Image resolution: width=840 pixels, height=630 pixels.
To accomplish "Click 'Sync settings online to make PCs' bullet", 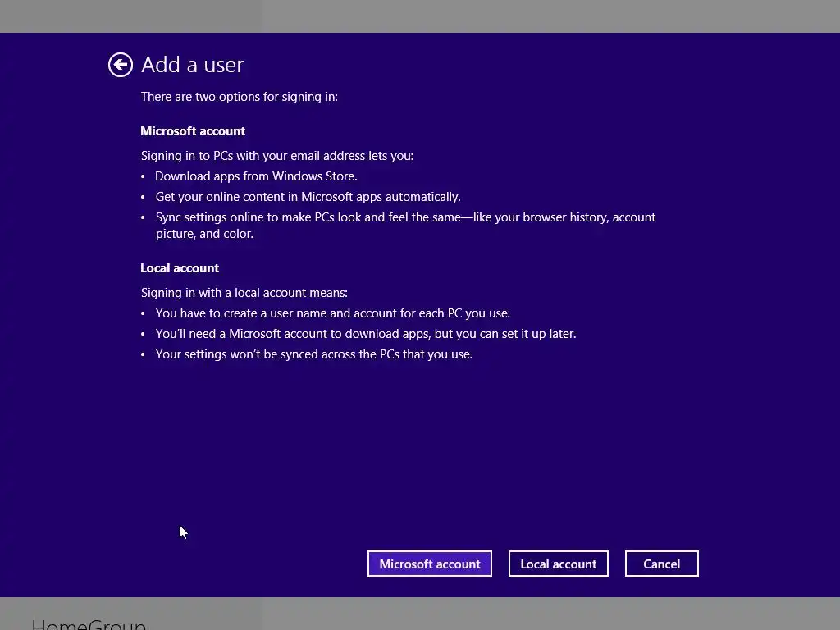I will (405, 226).
